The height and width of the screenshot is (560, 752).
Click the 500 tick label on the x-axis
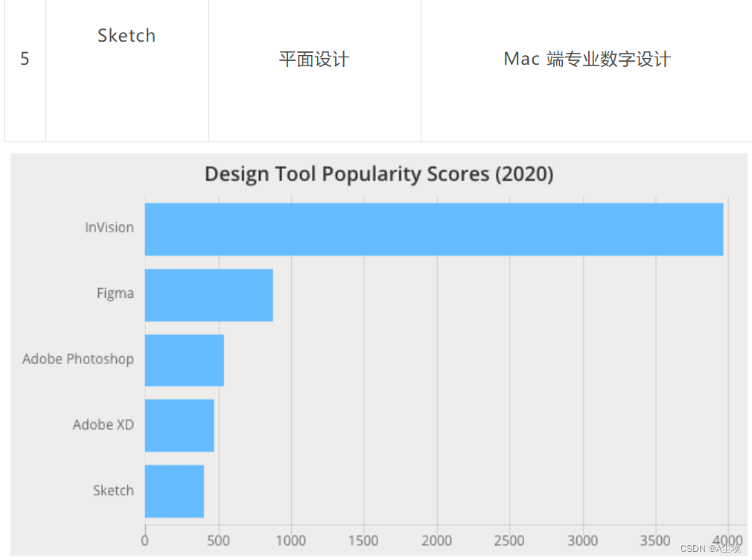tap(218, 541)
